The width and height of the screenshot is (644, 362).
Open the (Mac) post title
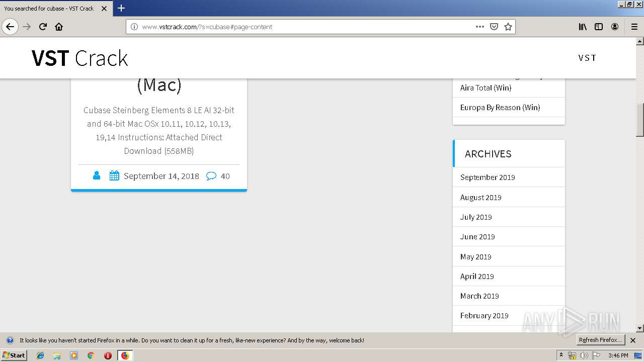click(159, 85)
